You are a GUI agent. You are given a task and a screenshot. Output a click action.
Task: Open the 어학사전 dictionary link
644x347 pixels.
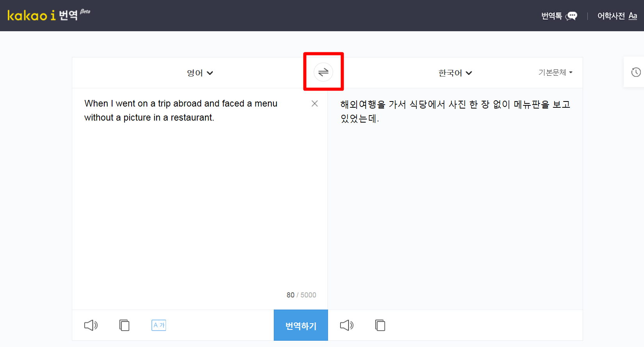(617, 16)
